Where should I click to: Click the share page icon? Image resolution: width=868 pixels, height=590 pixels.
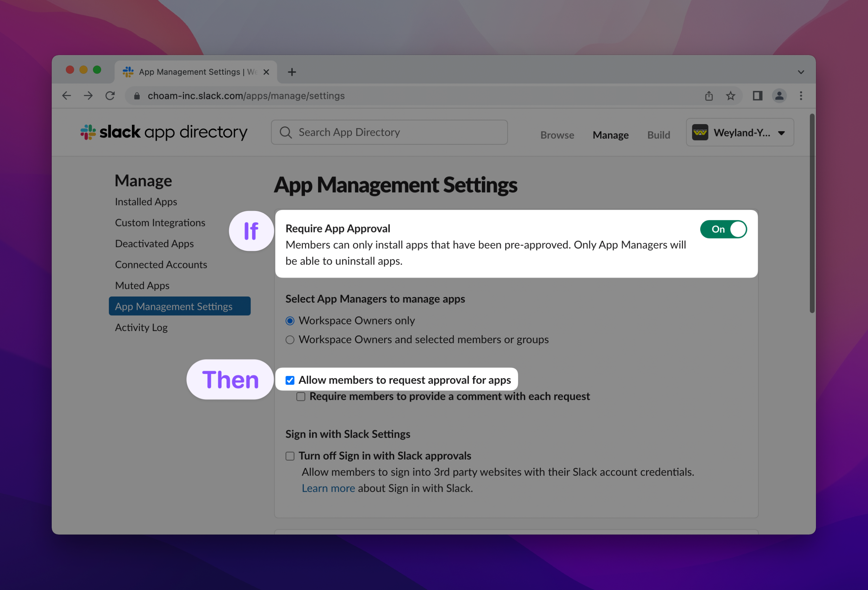coord(709,96)
